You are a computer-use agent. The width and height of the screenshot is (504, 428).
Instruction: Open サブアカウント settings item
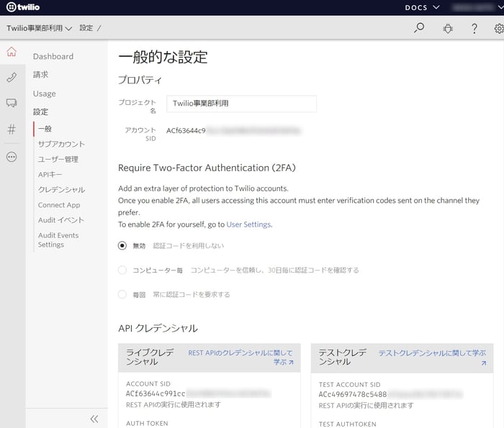[61, 144]
